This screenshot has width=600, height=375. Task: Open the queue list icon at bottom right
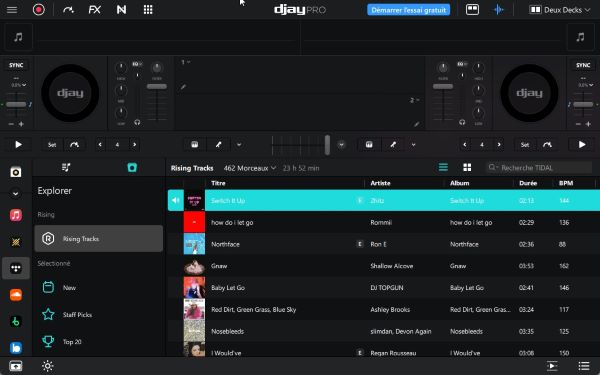584,366
